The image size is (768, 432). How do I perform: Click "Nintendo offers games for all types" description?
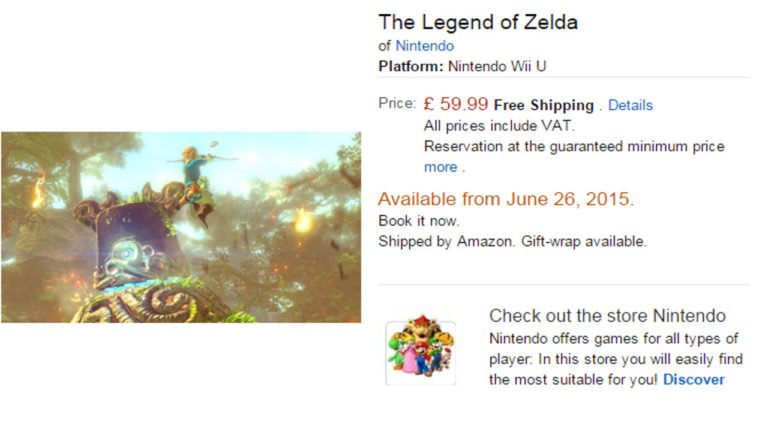pos(613,338)
